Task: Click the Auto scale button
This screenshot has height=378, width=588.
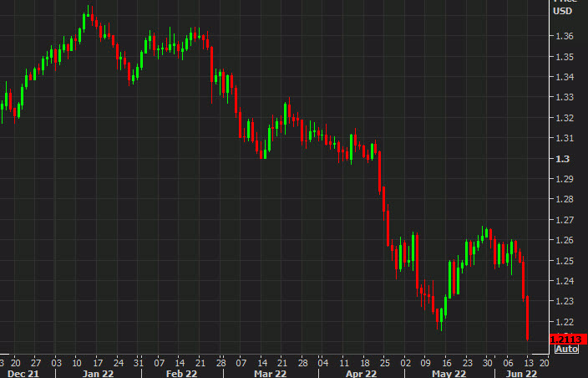Action: 566,350
